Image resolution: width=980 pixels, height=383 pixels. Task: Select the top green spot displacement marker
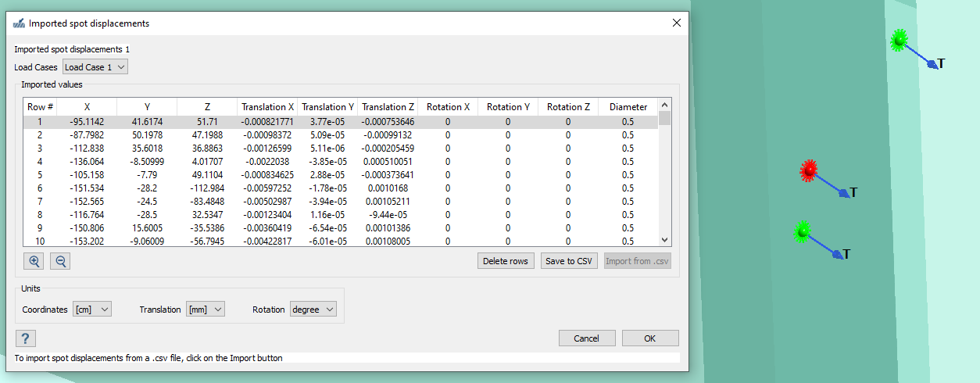click(x=899, y=41)
